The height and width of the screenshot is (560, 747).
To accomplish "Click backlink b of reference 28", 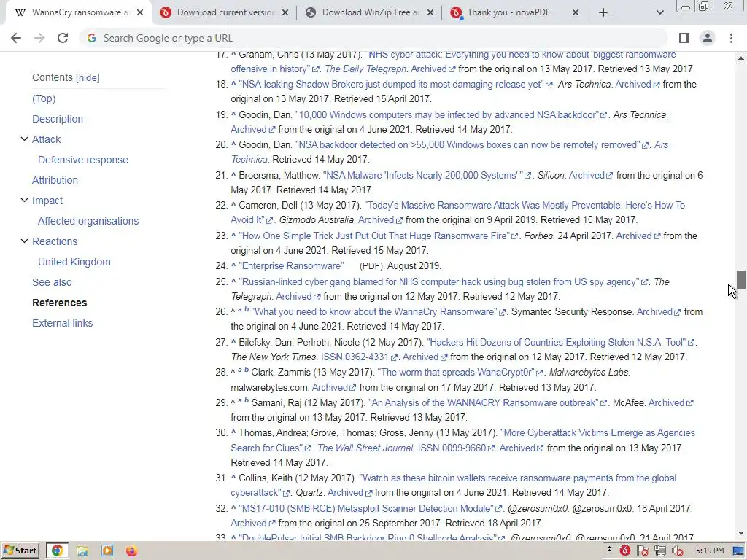I will pyautogui.click(x=247, y=370).
